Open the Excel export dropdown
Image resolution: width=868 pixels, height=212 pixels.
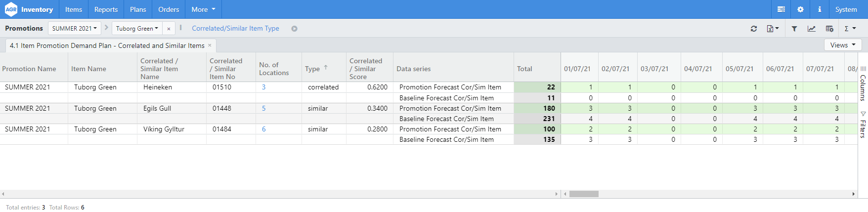tap(773, 29)
